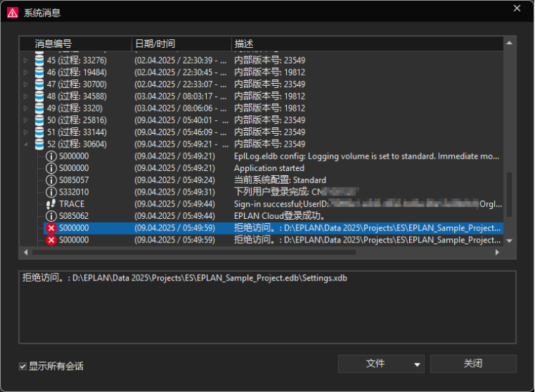
Task: Click the database icon of session 45
Action: pos(39,60)
